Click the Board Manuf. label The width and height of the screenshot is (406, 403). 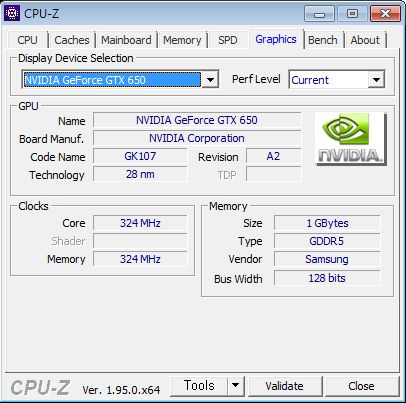click(52, 139)
